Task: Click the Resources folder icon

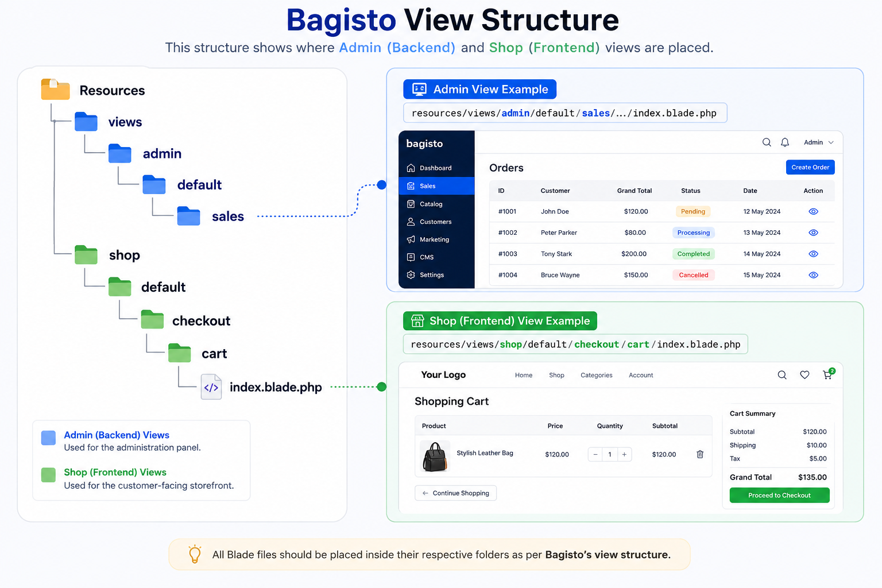Action: (55, 90)
